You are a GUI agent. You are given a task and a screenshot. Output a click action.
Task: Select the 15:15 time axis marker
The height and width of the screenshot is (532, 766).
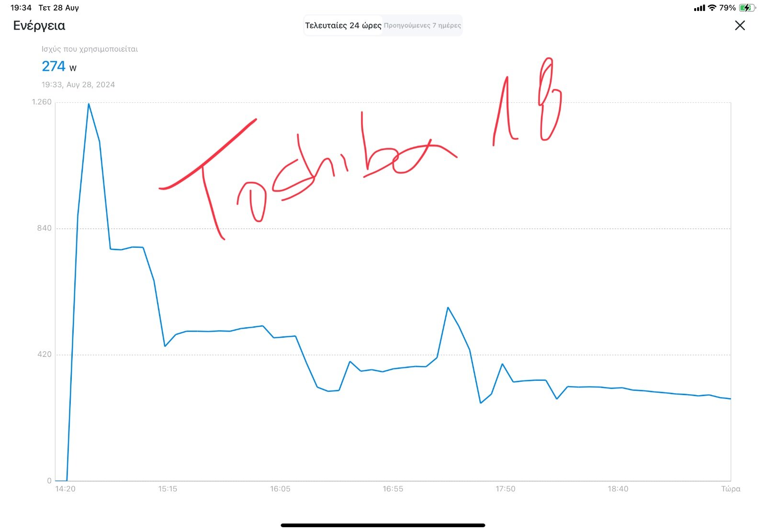(x=168, y=488)
